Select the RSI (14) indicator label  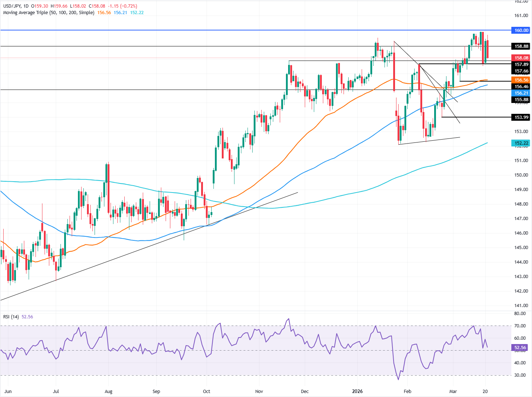click(11, 317)
